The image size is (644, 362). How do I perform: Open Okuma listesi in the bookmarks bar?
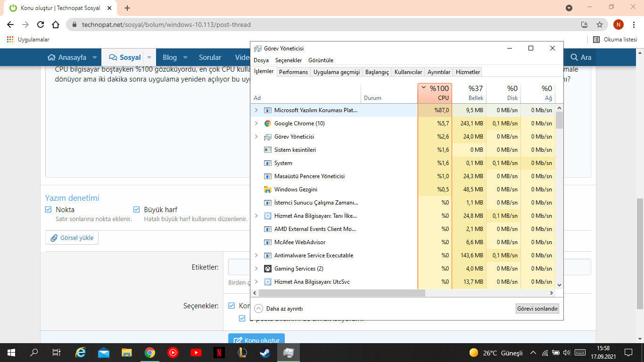point(615,40)
